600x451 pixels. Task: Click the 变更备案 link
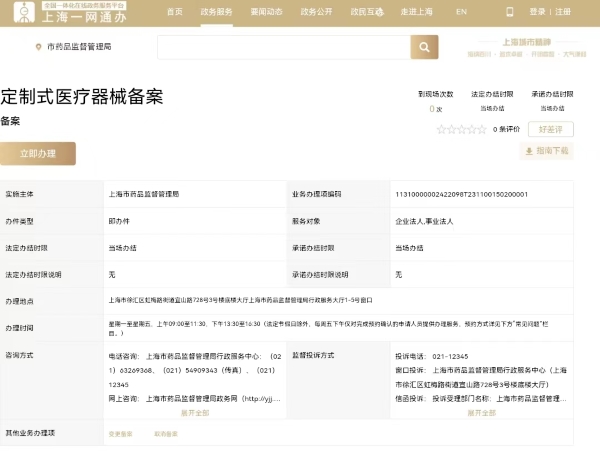[x=120, y=434]
